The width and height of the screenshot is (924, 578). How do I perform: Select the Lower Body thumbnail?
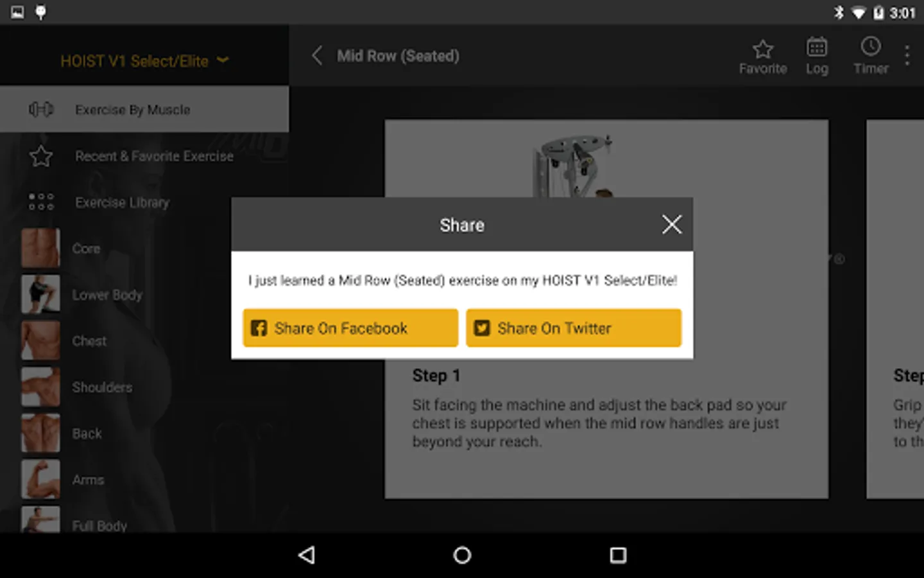pos(40,294)
